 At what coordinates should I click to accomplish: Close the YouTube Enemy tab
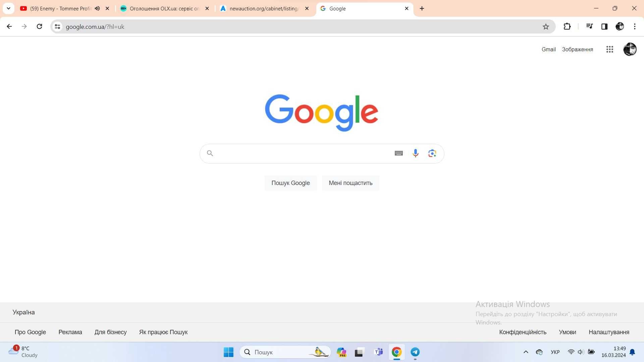[x=107, y=8]
